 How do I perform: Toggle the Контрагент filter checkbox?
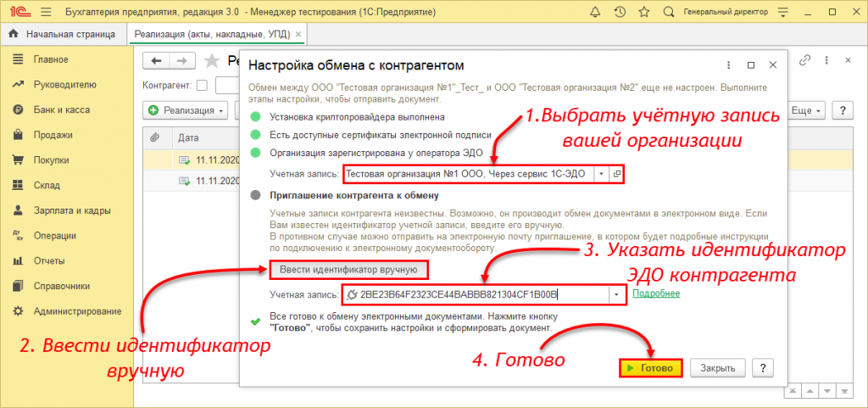(x=202, y=86)
